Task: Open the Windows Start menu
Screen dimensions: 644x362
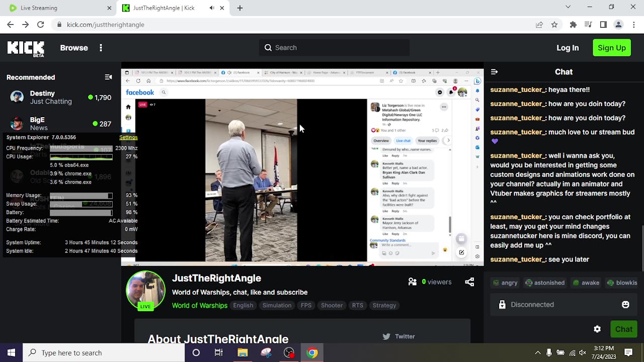Action: pos(11,353)
